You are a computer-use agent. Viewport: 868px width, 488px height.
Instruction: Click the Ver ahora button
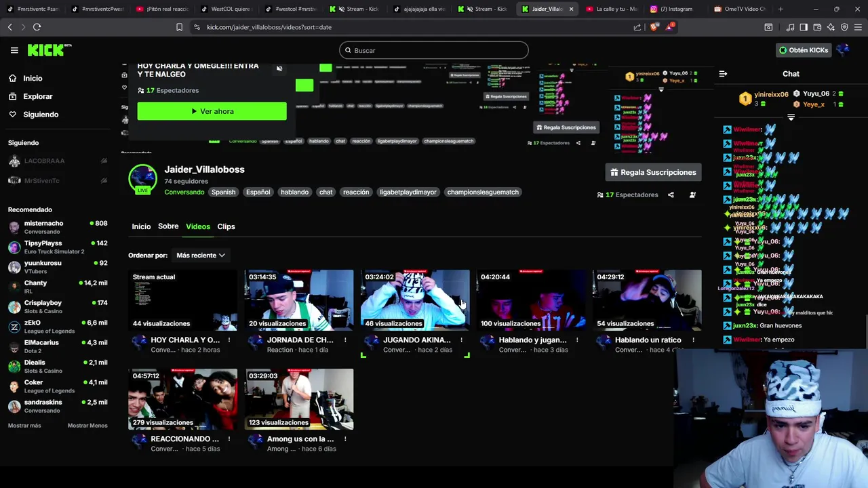point(212,111)
